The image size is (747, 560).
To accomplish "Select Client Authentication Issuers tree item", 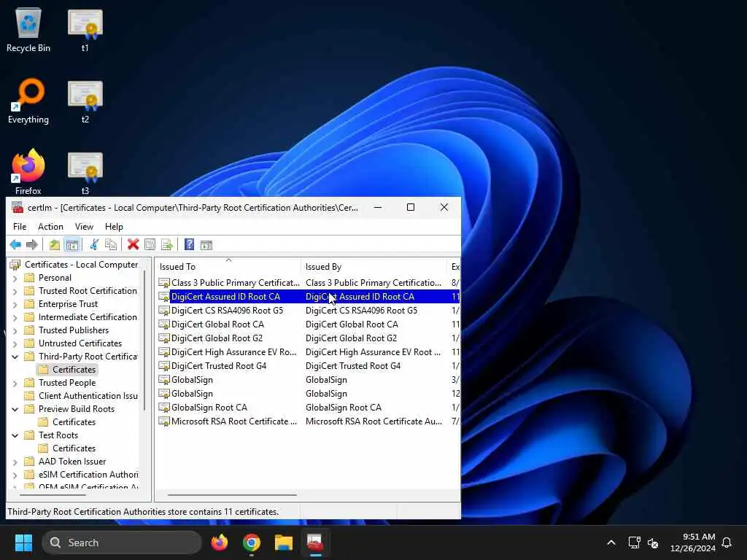I will [88, 396].
